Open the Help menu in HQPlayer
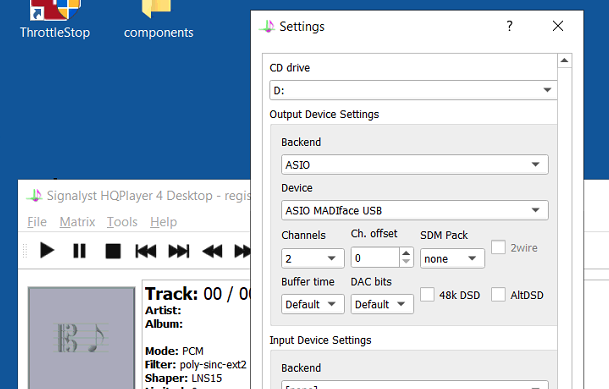This screenshot has width=609, height=389. click(164, 222)
